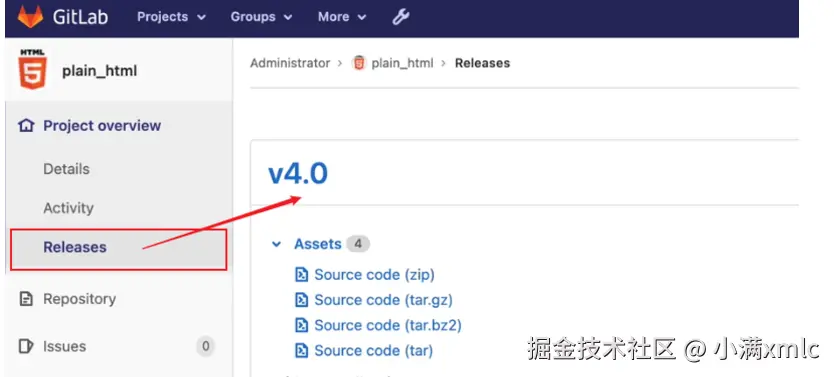
Task: Open the More dropdown menu
Action: [342, 17]
